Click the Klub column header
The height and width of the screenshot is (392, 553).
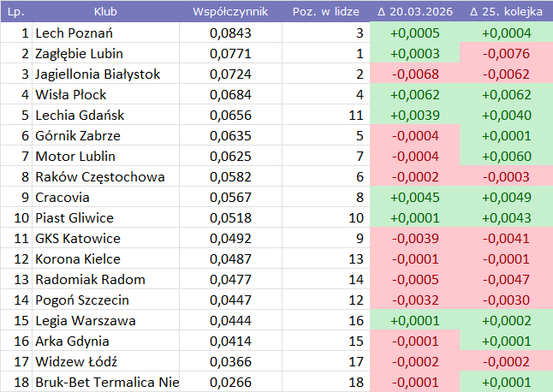pos(105,13)
